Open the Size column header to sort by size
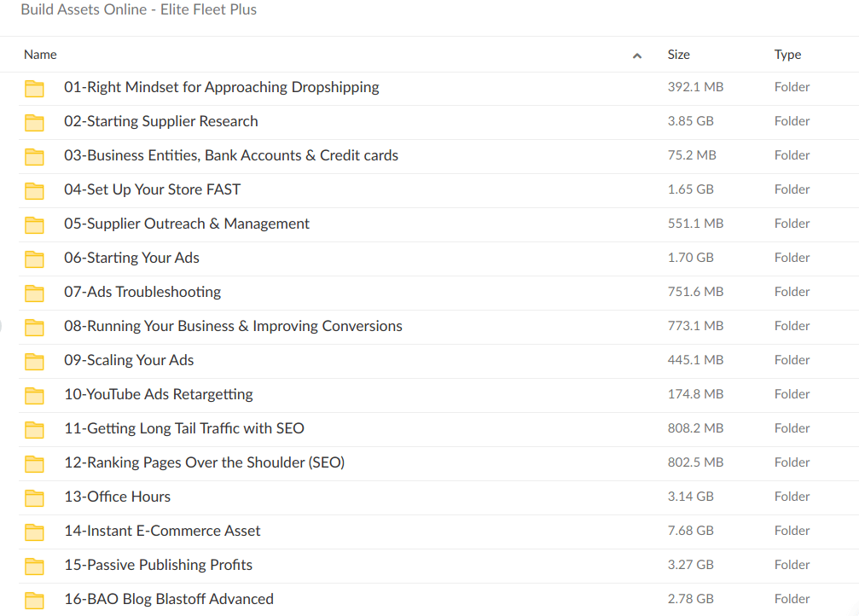 (x=678, y=54)
